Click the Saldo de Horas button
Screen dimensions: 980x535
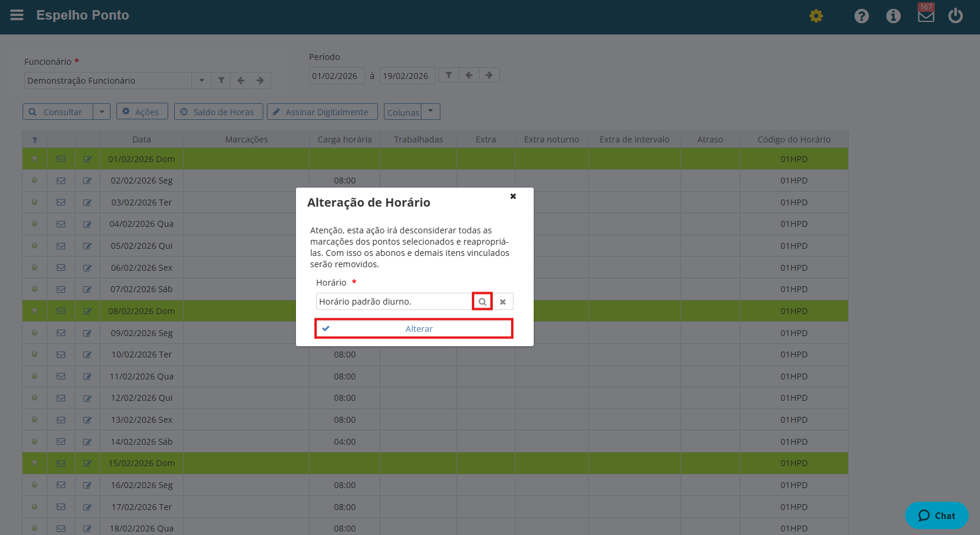[218, 112]
